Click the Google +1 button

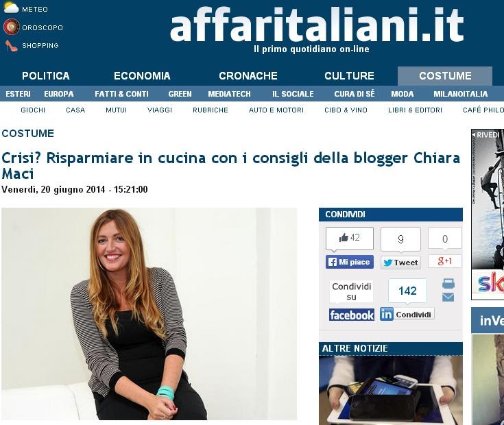click(x=445, y=261)
